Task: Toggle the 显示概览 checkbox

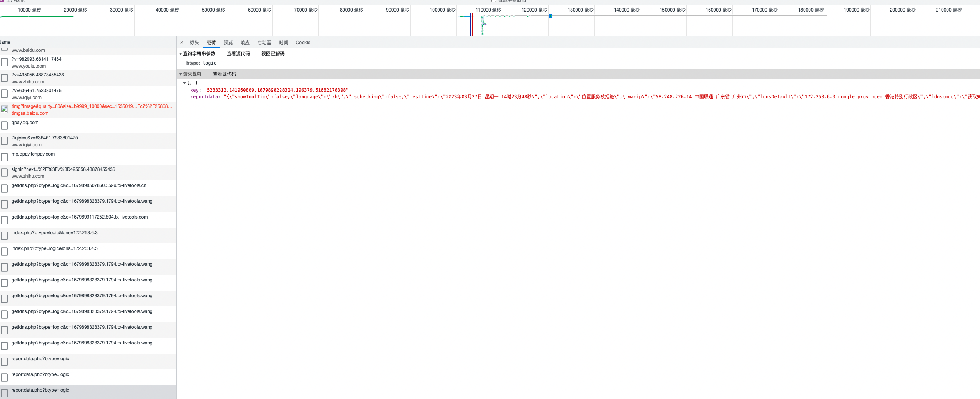Action: click(2, 1)
